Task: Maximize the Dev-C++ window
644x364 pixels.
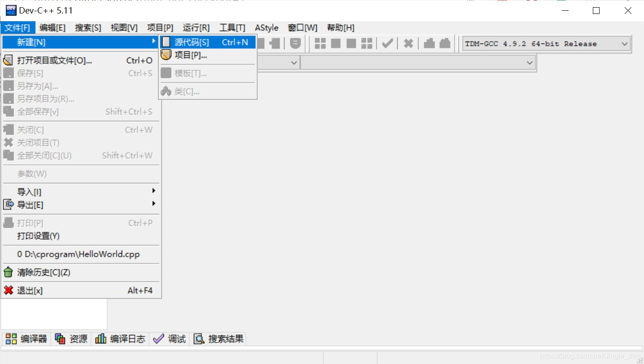Action: (x=596, y=10)
